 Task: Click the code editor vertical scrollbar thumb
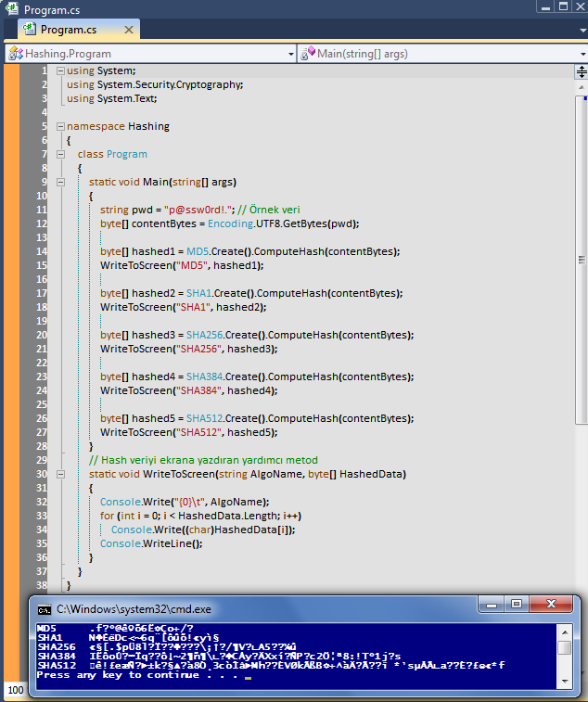pyautogui.click(x=582, y=260)
